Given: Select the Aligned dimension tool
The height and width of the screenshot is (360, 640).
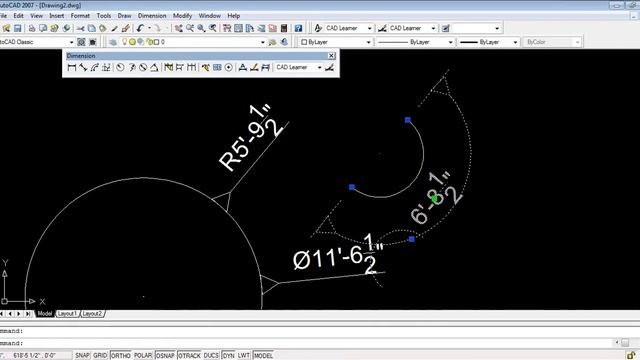Looking at the screenshot, I should point(83,67).
